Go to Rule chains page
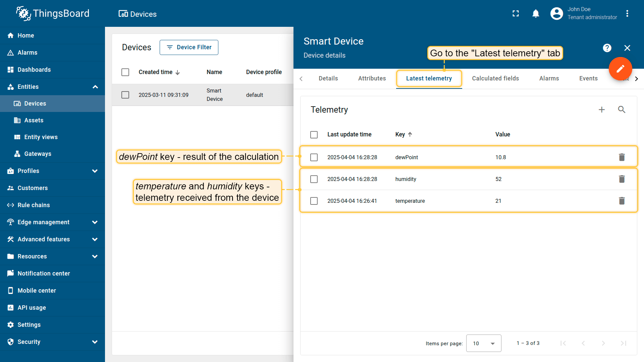This screenshot has width=644, height=362. [x=34, y=205]
